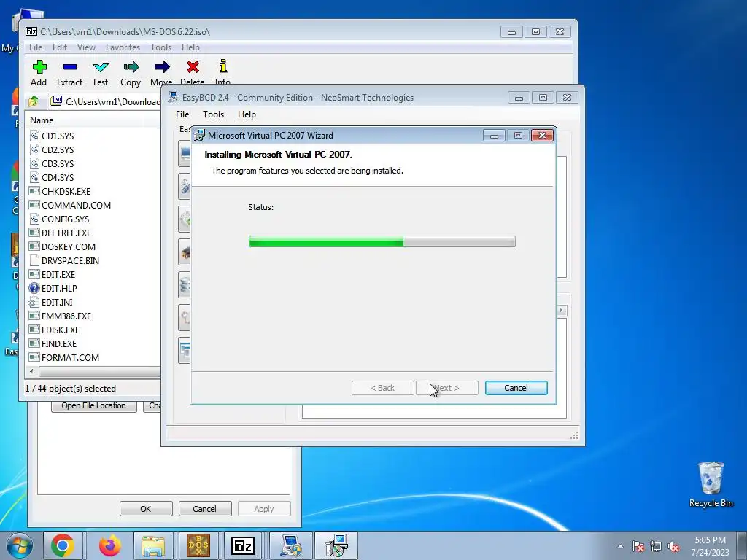This screenshot has height=560, width=747.
Task: Open Windows Explorer from the taskbar
Action: click(153, 545)
